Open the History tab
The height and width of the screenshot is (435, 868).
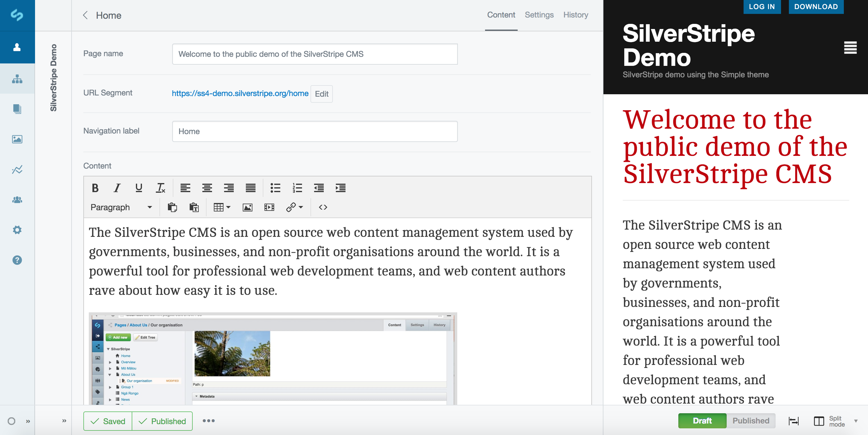[575, 15]
